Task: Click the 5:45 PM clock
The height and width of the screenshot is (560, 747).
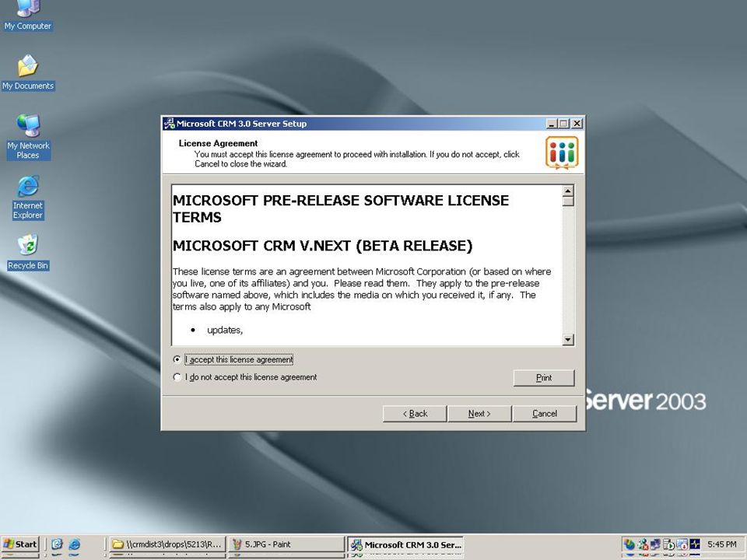Action: (x=722, y=544)
